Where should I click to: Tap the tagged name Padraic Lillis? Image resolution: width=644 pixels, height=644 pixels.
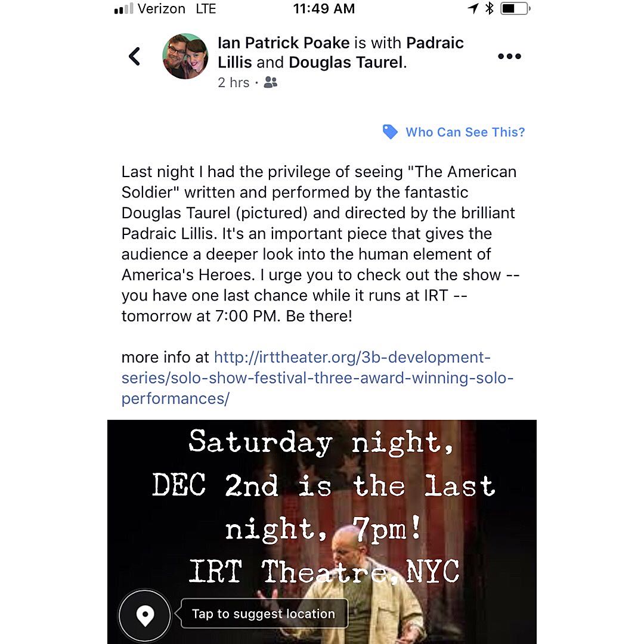click(x=341, y=52)
